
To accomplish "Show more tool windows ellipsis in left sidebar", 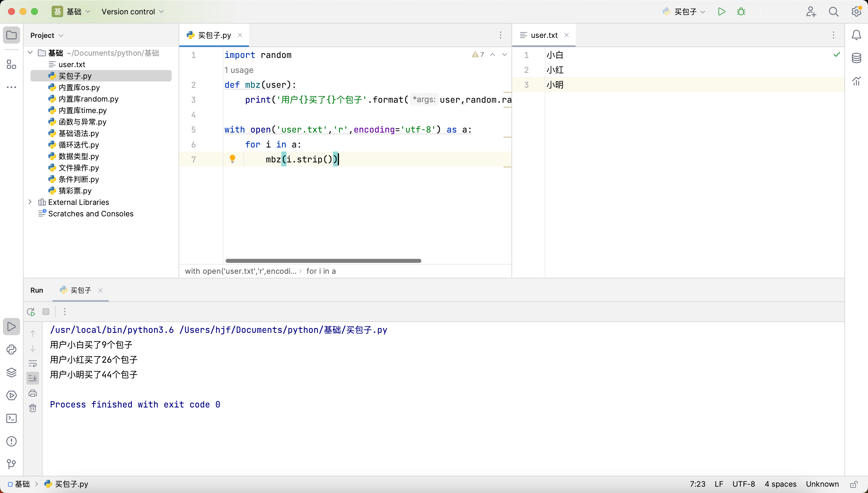I will click(11, 87).
